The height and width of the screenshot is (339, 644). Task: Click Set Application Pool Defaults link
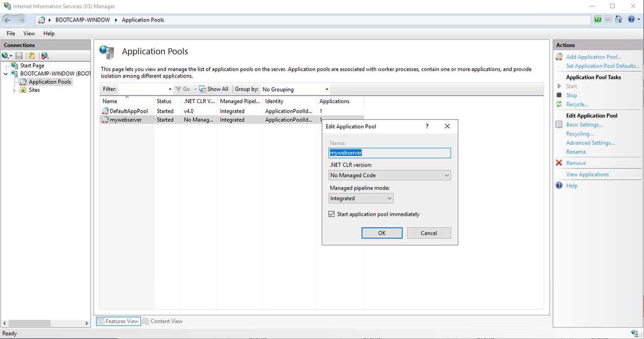click(603, 66)
